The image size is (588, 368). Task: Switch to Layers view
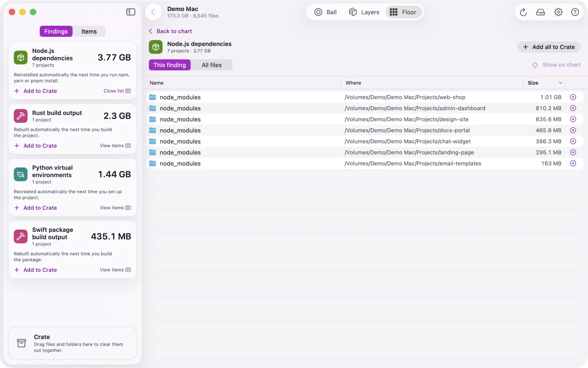(364, 12)
